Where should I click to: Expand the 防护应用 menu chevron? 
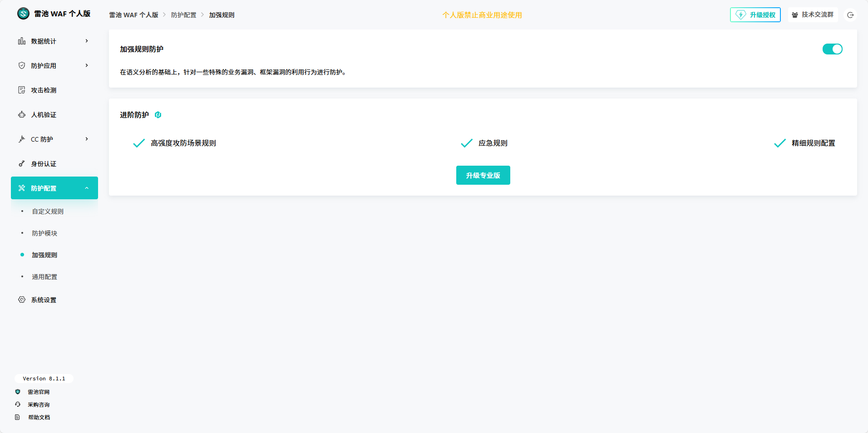(87, 65)
